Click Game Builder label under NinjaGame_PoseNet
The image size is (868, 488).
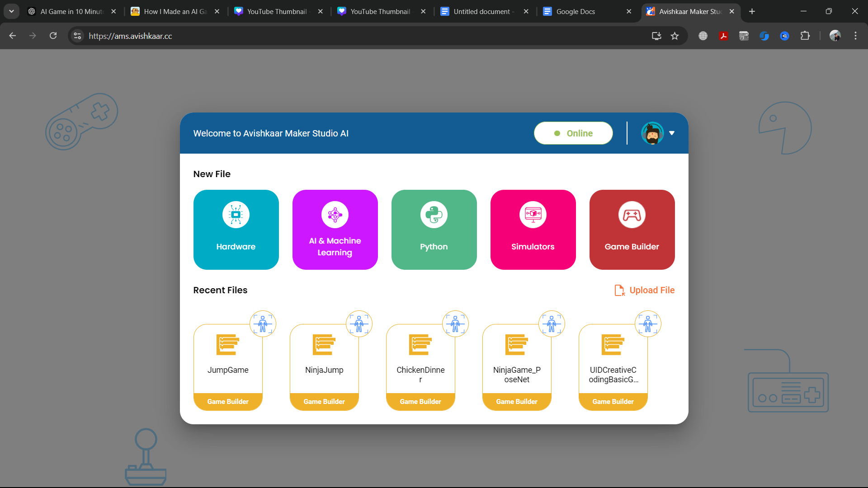[517, 402]
